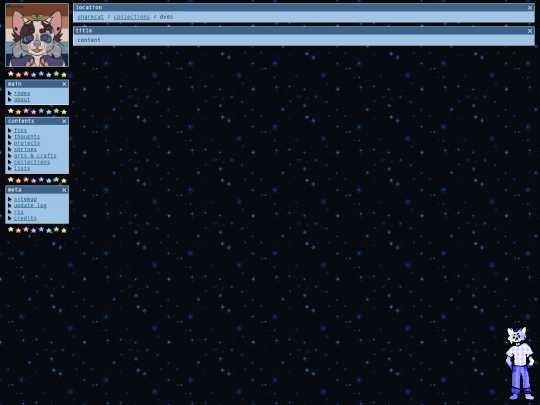Open the collections link in the contents box
The width and height of the screenshot is (540, 405).
(x=32, y=162)
